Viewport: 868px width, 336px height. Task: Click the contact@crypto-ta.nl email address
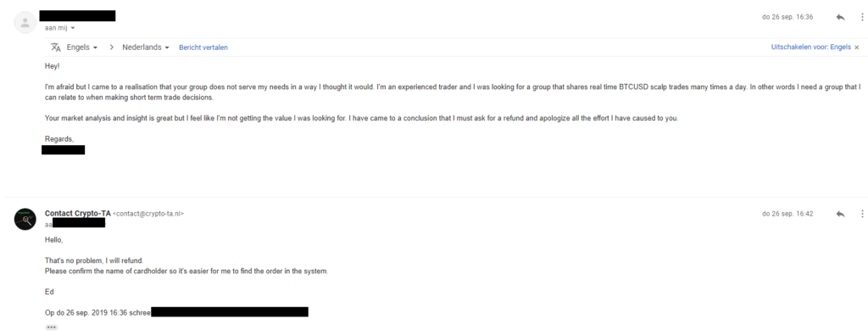coord(148,214)
